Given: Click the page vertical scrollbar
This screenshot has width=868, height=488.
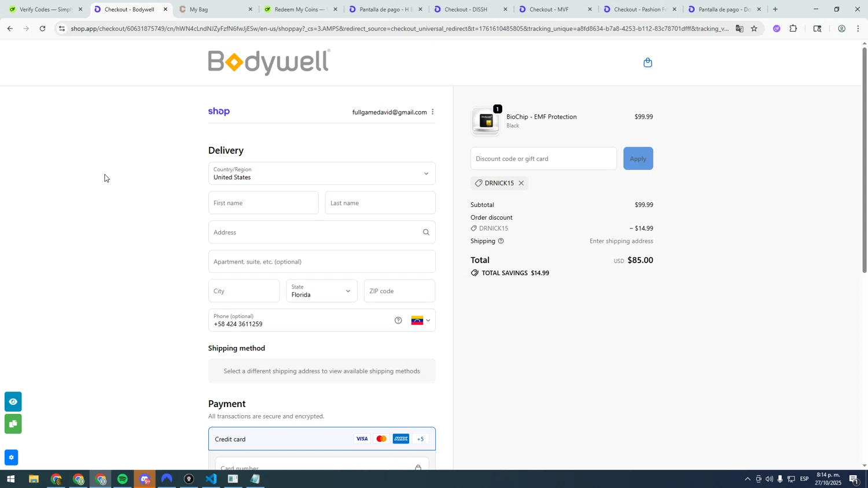Looking at the screenshot, I should point(865,160).
